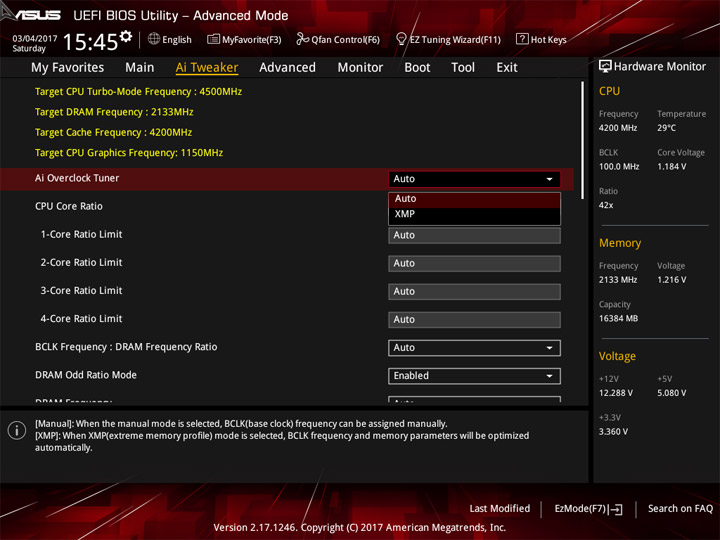Go to the Advanced tab
The height and width of the screenshot is (540, 720).
click(x=287, y=68)
